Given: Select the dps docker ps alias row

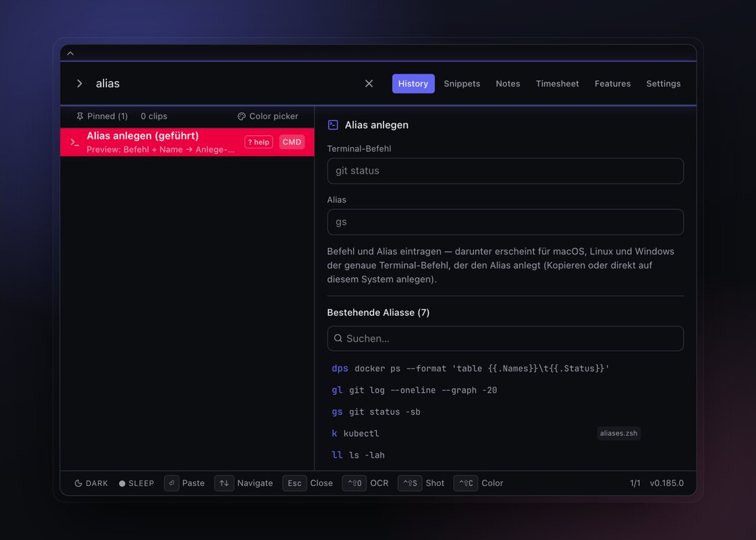Looking at the screenshot, I should pos(506,369).
